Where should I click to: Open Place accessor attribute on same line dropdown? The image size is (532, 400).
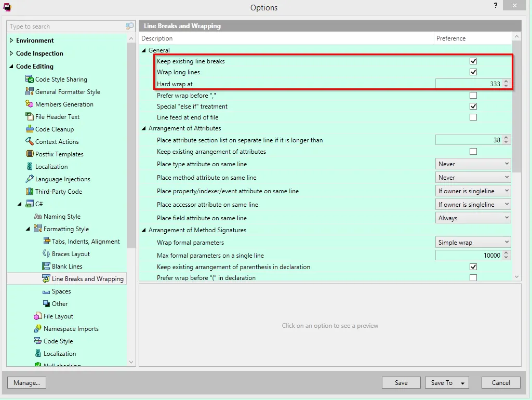tap(473, 205)
